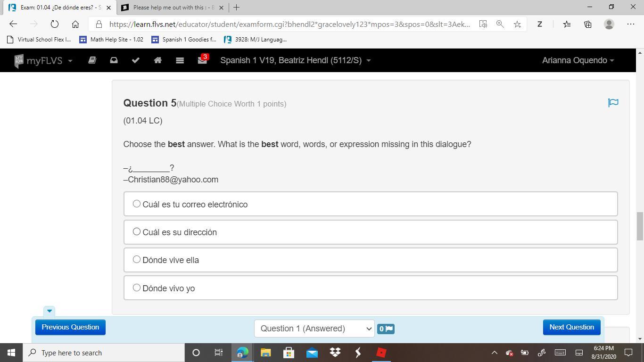Screen dimensions: 644x362
Task: Click the flagged questions counter button
Action: click(x=386, y=329)
